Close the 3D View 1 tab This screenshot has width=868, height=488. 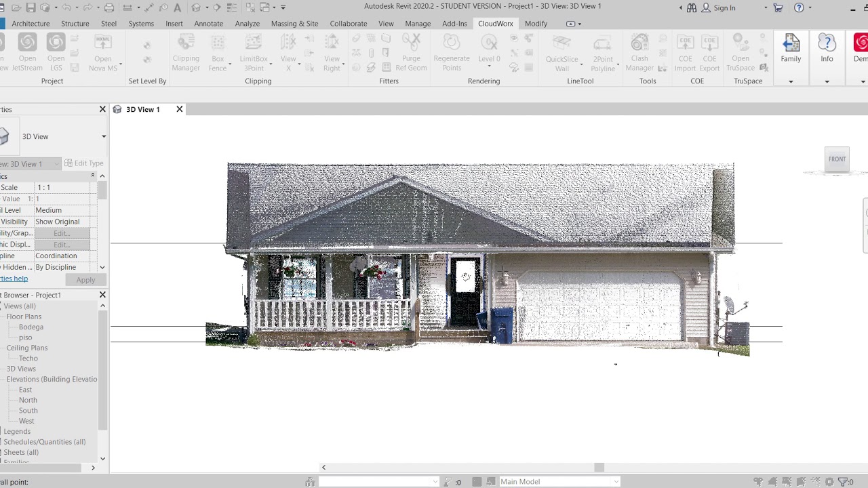click(180, 109)
